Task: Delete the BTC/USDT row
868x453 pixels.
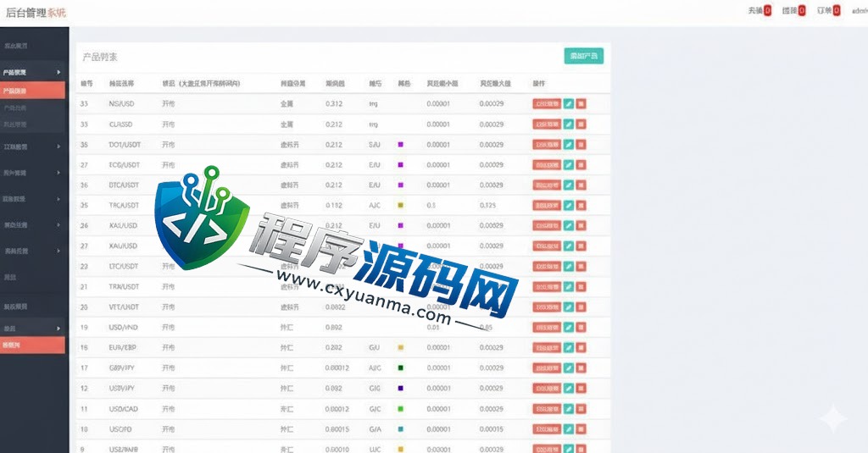Action: pyautogui.click(x=581, y=185)
